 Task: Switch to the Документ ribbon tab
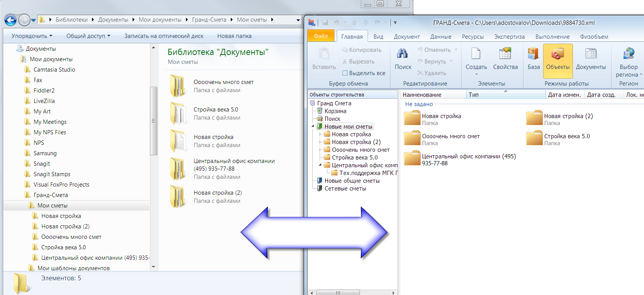click(407, 37)
